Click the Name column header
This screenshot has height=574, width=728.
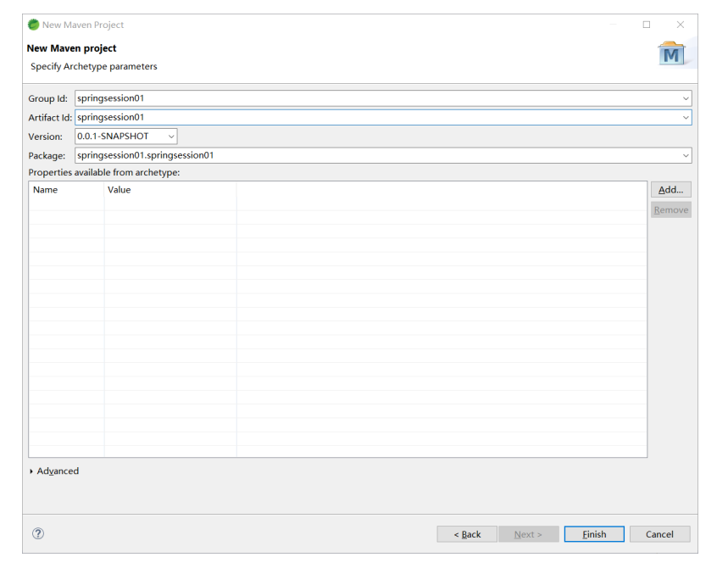tap(66, 190)
